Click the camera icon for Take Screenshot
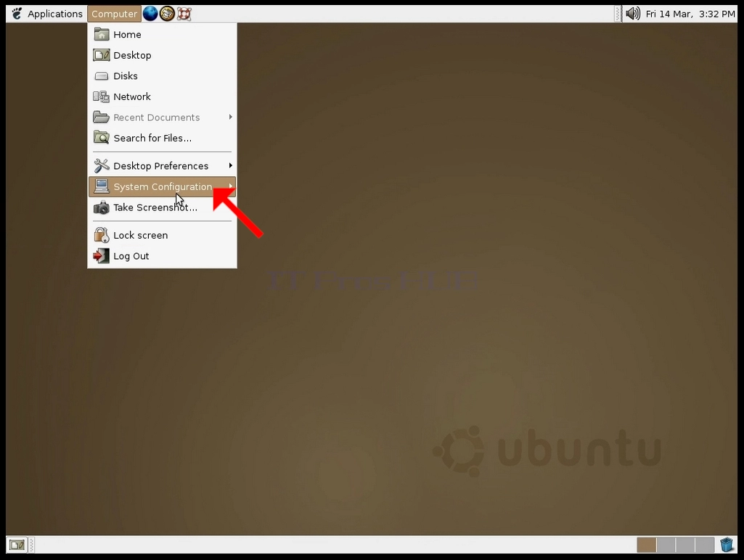This screenshot has width=744, height=560. coord(101,207)
